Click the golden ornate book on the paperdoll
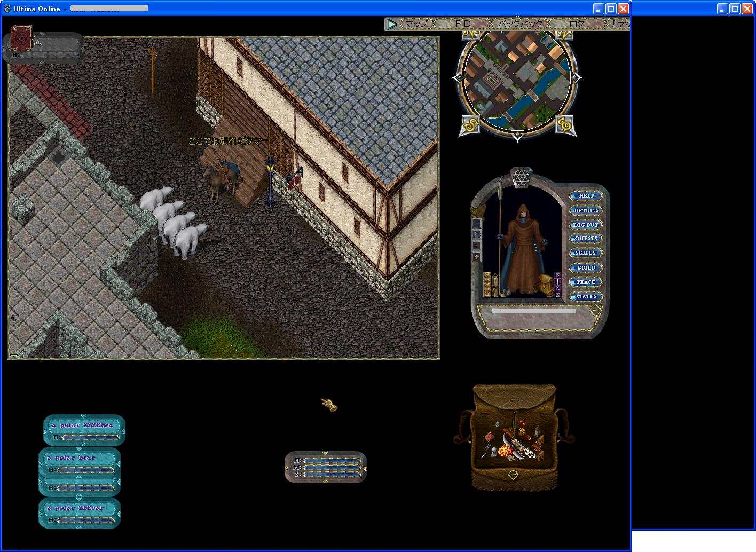Viewport: 756px width, 552px height. click(487, 285)
